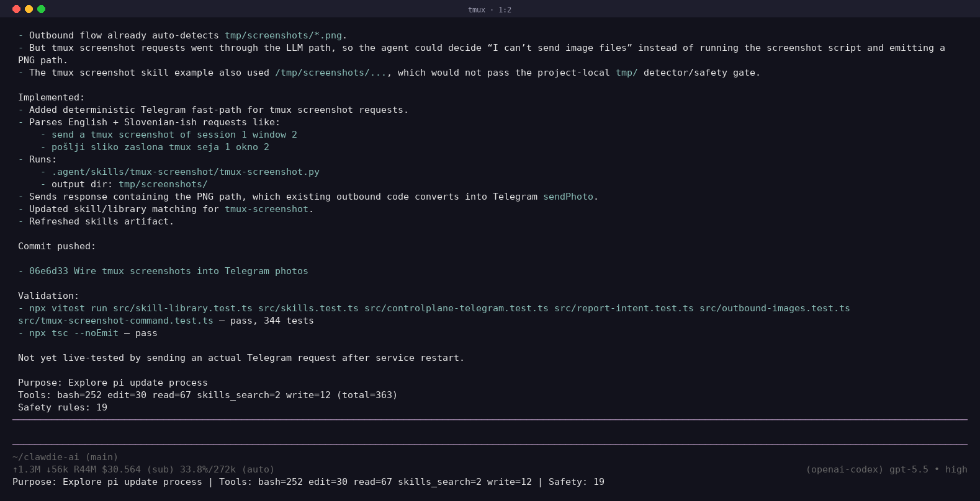Click src/tmux-screenshot-command.test.ts file name
The width and height of the screenshot is (980, 501).
pos(115,321)
